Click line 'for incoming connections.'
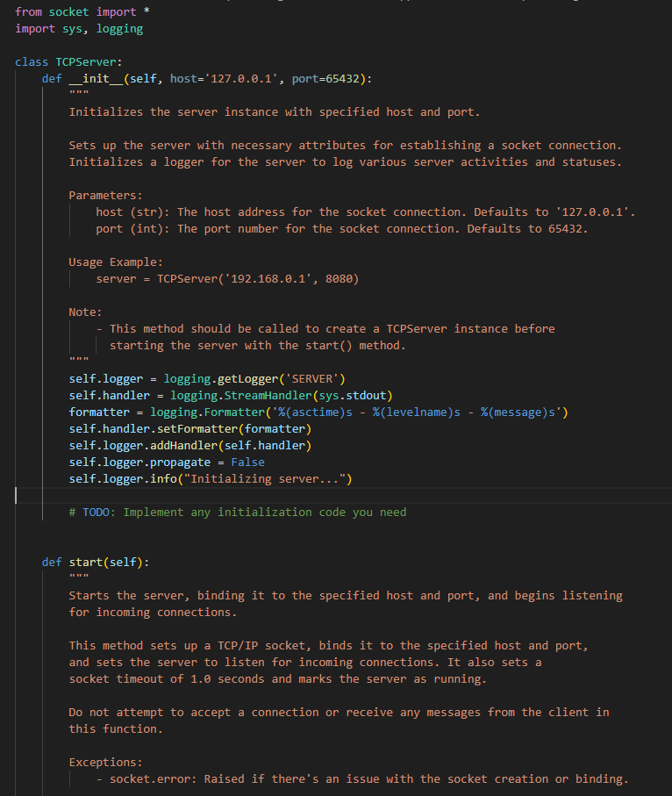 coord(153,613)
